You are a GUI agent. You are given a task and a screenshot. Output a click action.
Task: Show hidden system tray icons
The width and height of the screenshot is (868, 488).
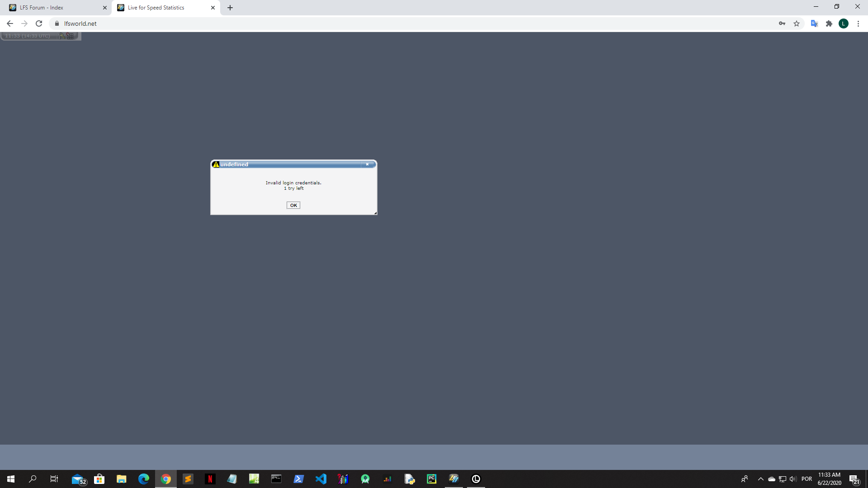coord(761,479)
